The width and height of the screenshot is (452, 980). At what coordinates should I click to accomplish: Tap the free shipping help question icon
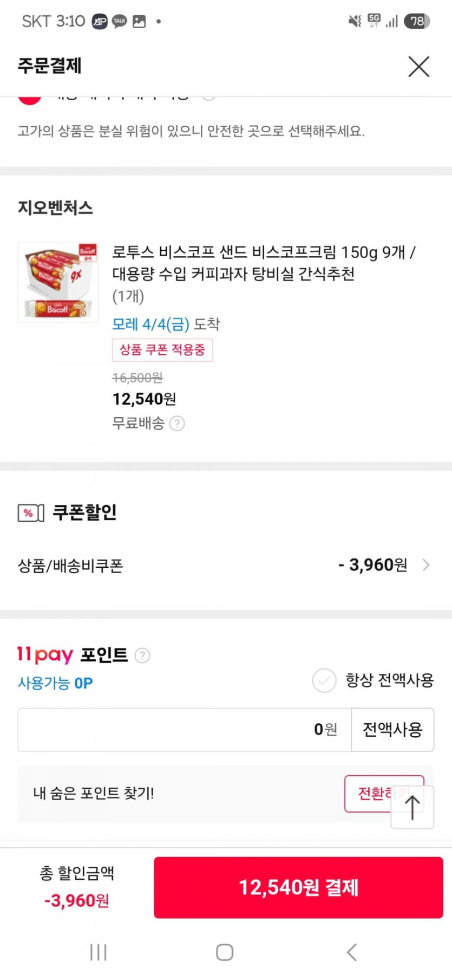[177, 424]
